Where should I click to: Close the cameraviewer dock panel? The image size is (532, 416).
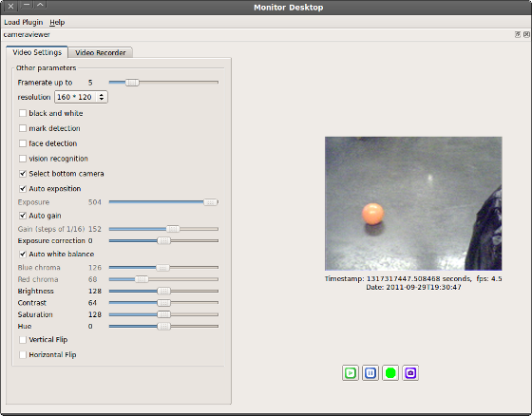click(x=526, y=34)
